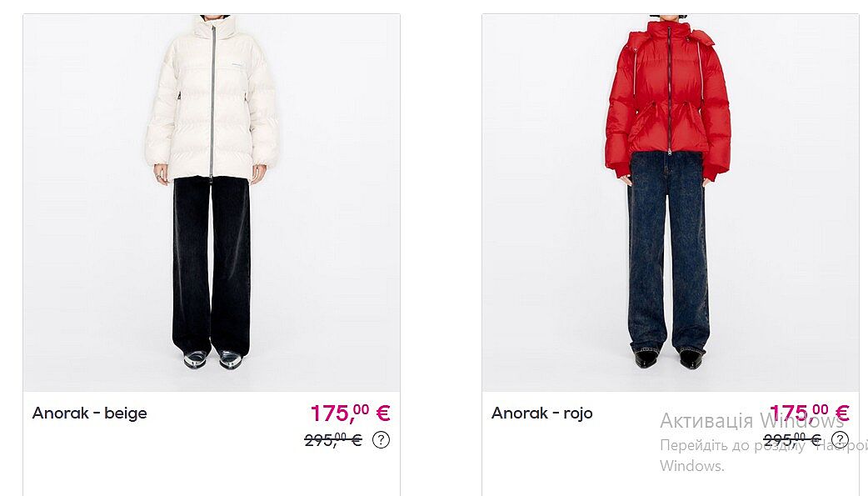Image resolution: width=868 pixels, height=496 pixels.
Task: Click the white puffer jacket on the model
Action: tap(212, 98)
